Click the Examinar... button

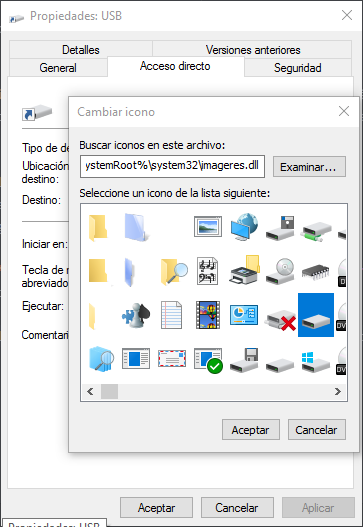click(309, 167)
